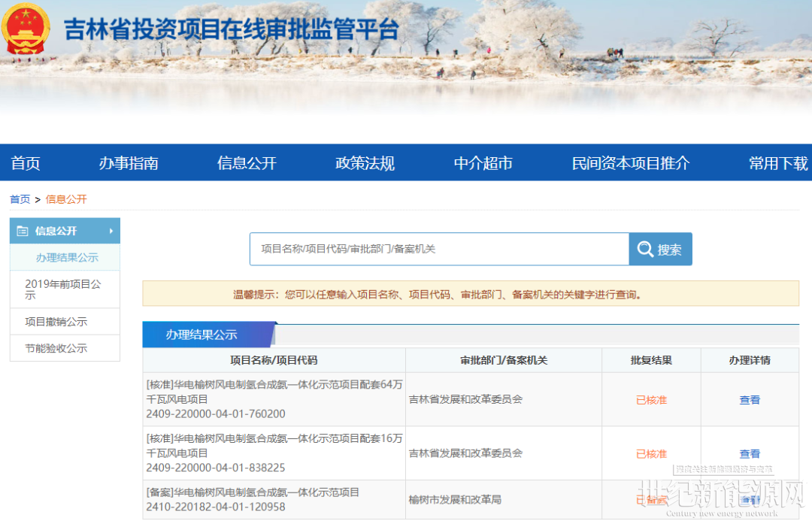Click the 批复结果 column header
812x521 pixels.
651,360
